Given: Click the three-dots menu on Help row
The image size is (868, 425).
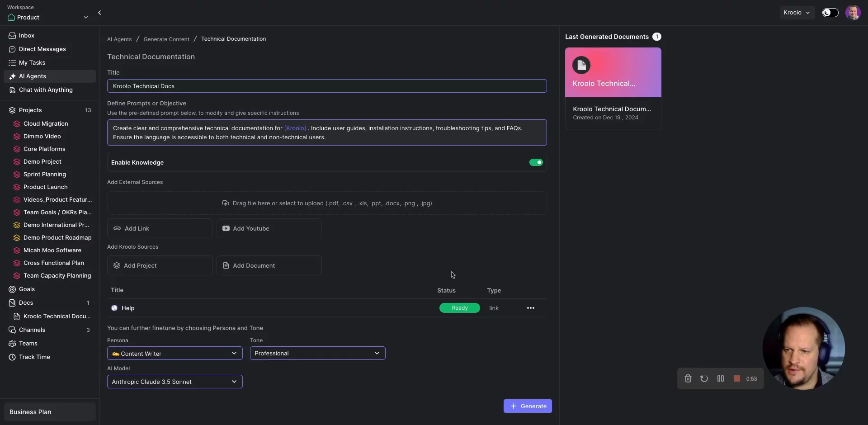Looking at the screenshot, I should pyautogui.click(x=530, y=308).
